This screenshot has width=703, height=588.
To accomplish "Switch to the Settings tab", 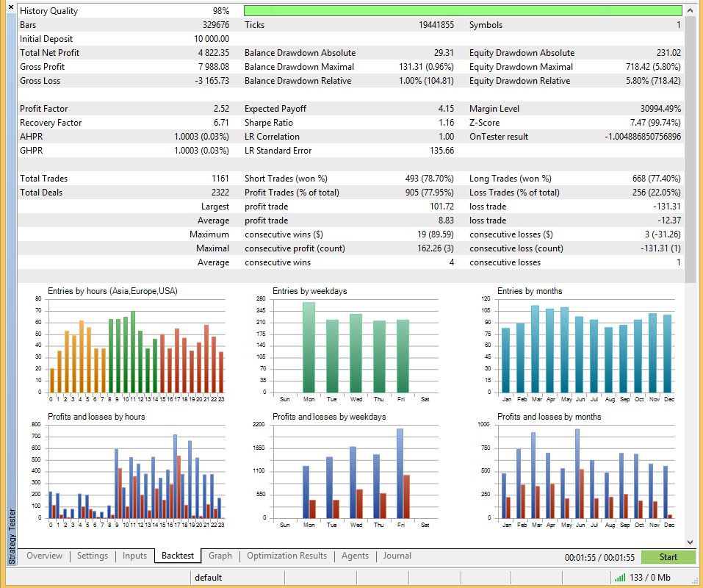I will click(93, 556).
